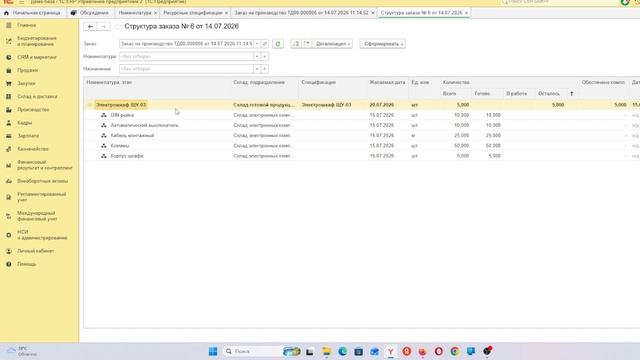This screenshot has height=360, width=640.
Task: Open the Зарплата section
Action: point(28,136)
